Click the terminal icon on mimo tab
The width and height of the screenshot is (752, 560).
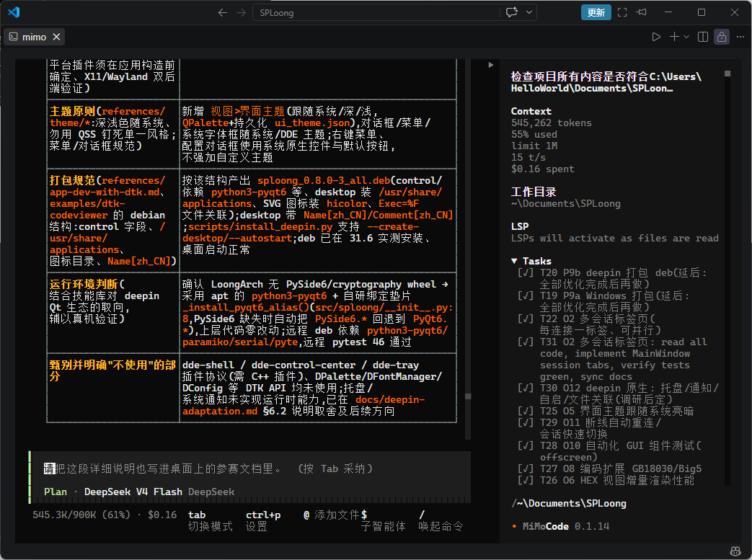(14, 37)
